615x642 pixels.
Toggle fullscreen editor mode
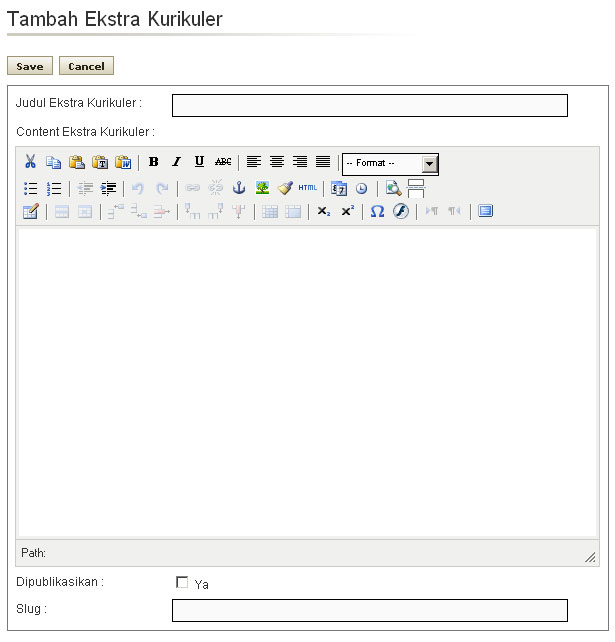click(485, 211)
